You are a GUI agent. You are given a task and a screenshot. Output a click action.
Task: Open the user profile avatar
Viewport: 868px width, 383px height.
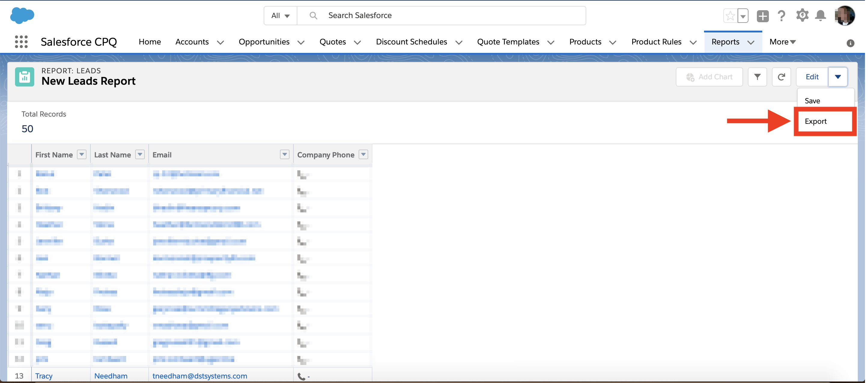pos(845,16)
